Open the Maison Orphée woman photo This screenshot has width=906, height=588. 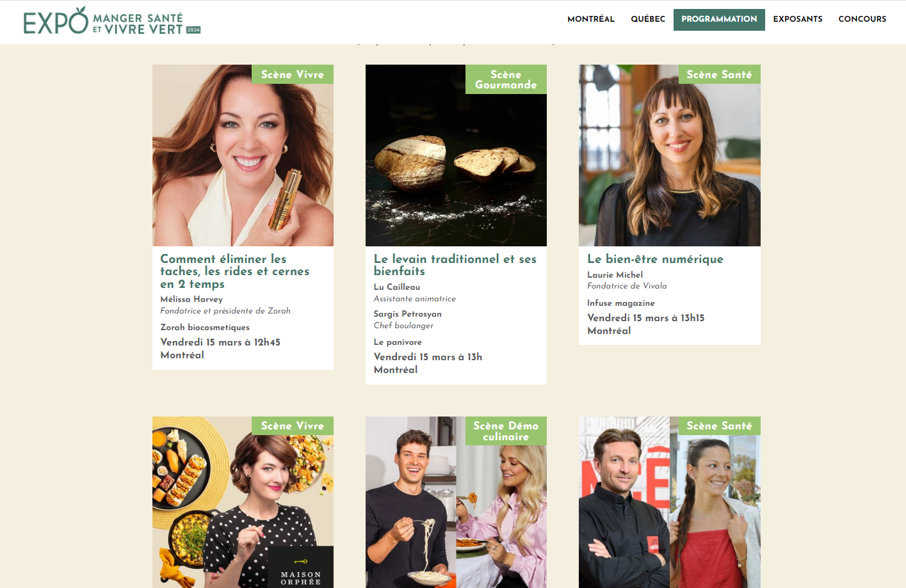click(243, 502)
